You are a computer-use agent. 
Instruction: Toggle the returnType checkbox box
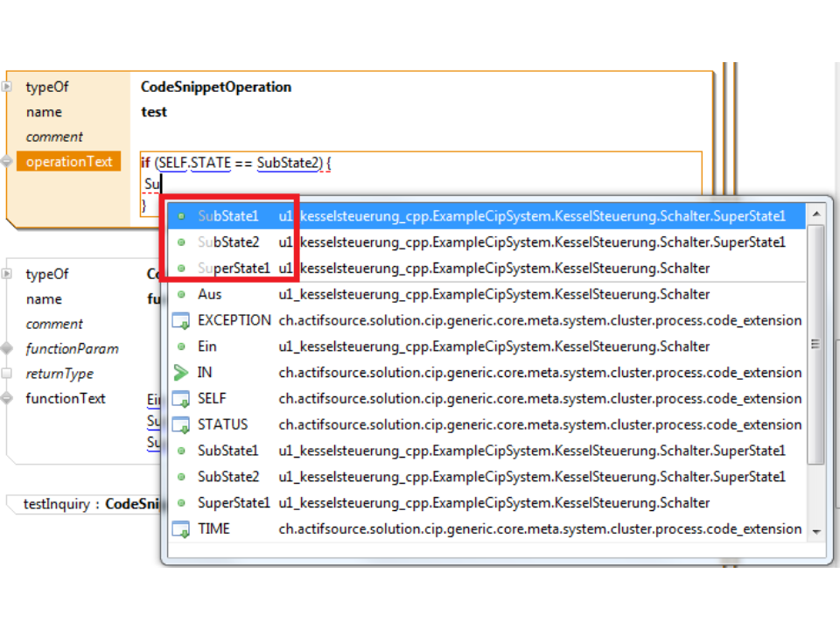pyautogui.click(x=7, y=374)
